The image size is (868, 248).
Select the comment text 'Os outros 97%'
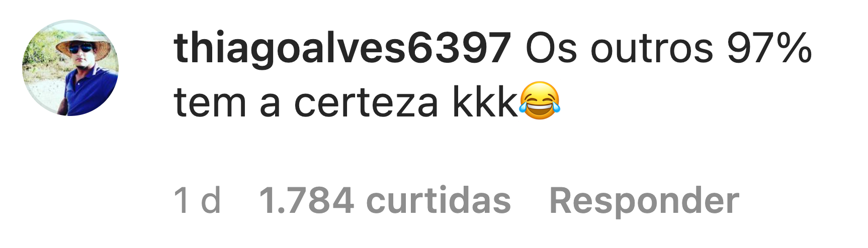(669, 49)
